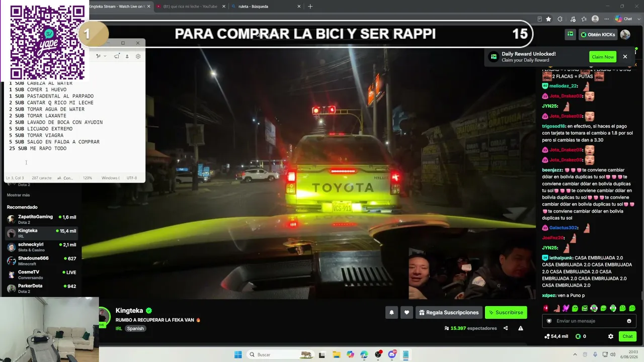Image resolution: width=644 pixels, height=362 pixels.
Task: Open Notepad from the taskbar
Action: coord(405,354)
